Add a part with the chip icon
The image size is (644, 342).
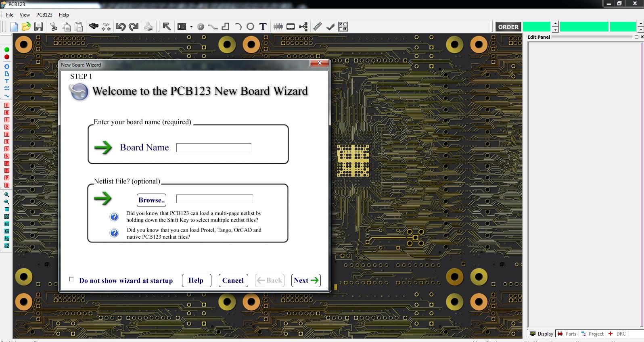[278, 27]
